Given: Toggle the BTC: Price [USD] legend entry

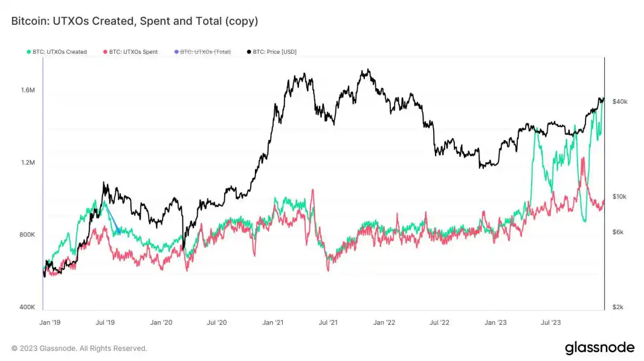Looking at the screenshot, I should (x=271, y=52).
